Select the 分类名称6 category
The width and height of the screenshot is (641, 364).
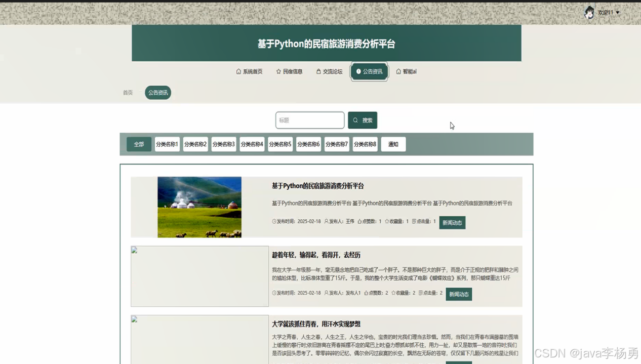(309, 144)
